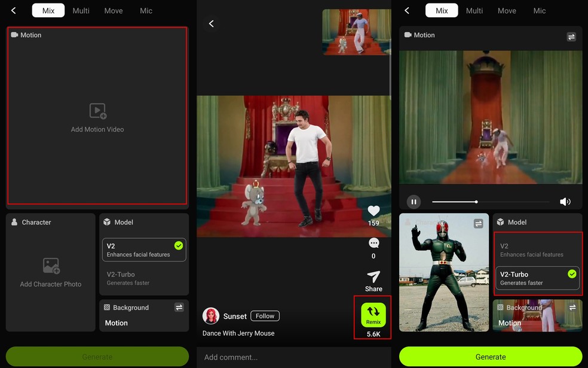The width and height of the screenshot is (588, 368).
Task: Select V2 model in left panel
Action: (x=144, y=250)
